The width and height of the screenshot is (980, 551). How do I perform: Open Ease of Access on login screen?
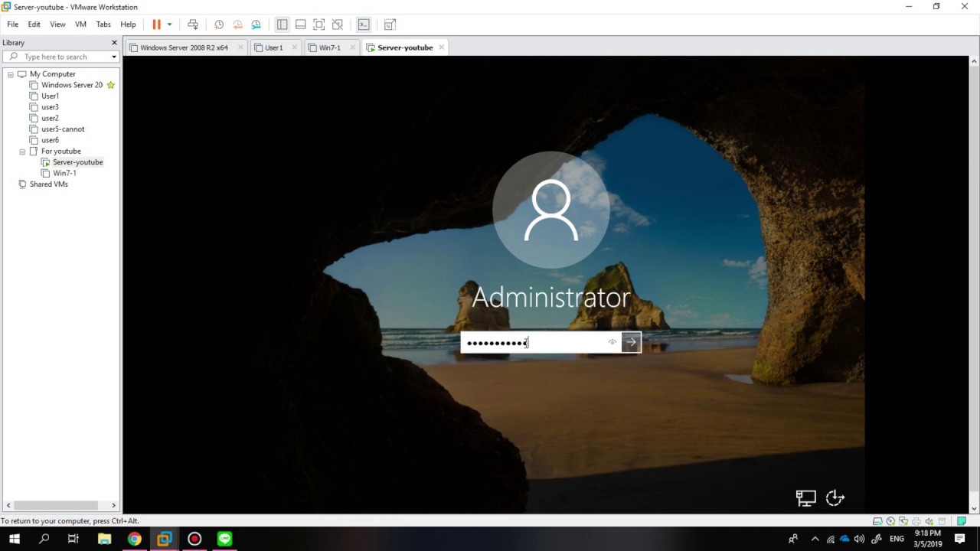pyautogui.click(x=835, y=498)
